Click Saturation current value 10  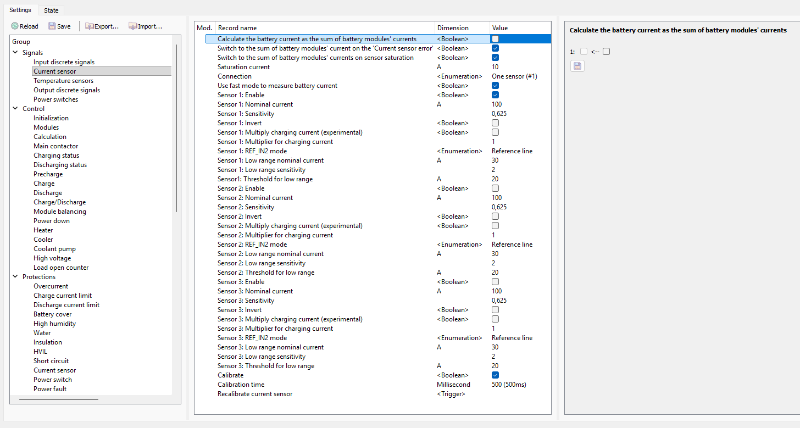495,67
